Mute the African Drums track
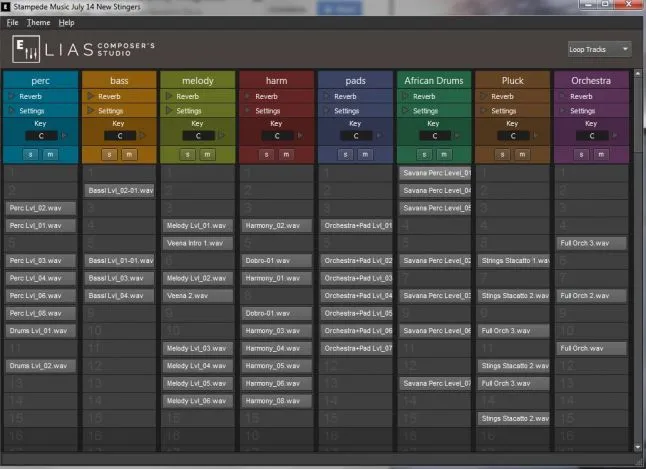Screen dimensions: 646x469 [x=444, y=155]
